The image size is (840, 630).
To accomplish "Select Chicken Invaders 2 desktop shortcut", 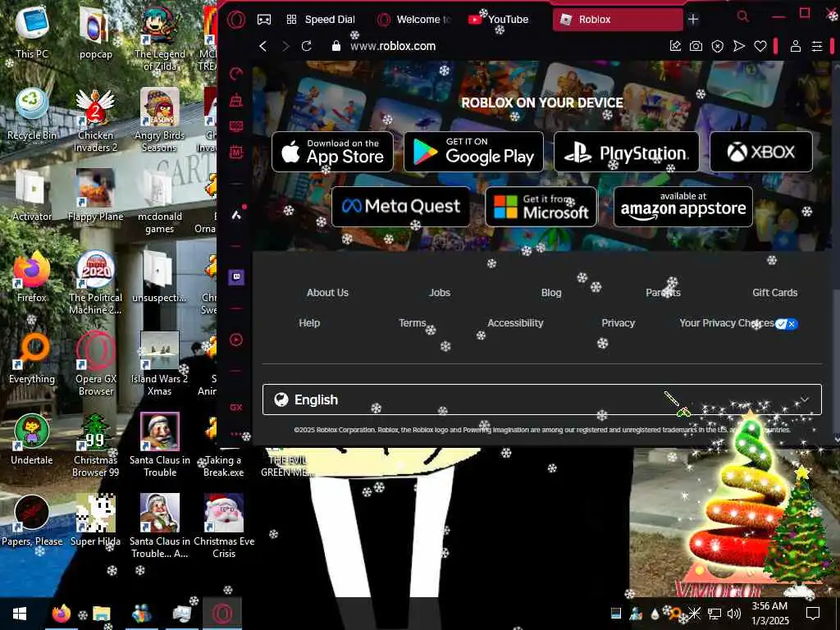I will 95,121.
